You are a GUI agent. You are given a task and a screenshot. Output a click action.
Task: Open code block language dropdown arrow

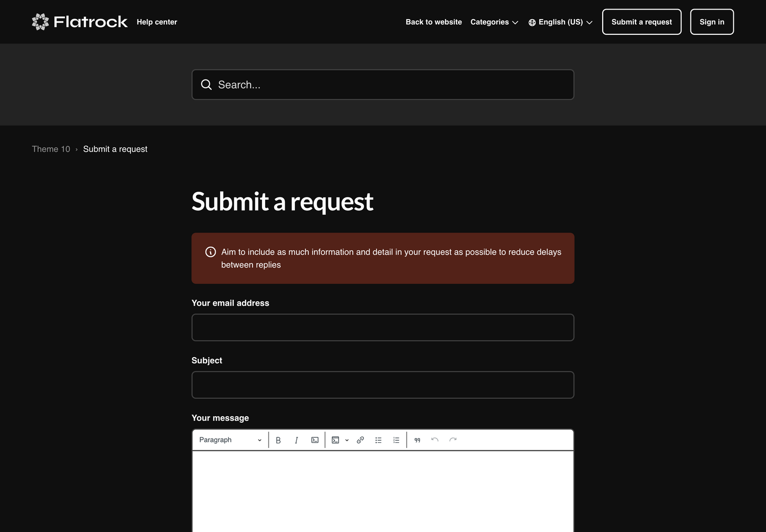coord(347,440)
